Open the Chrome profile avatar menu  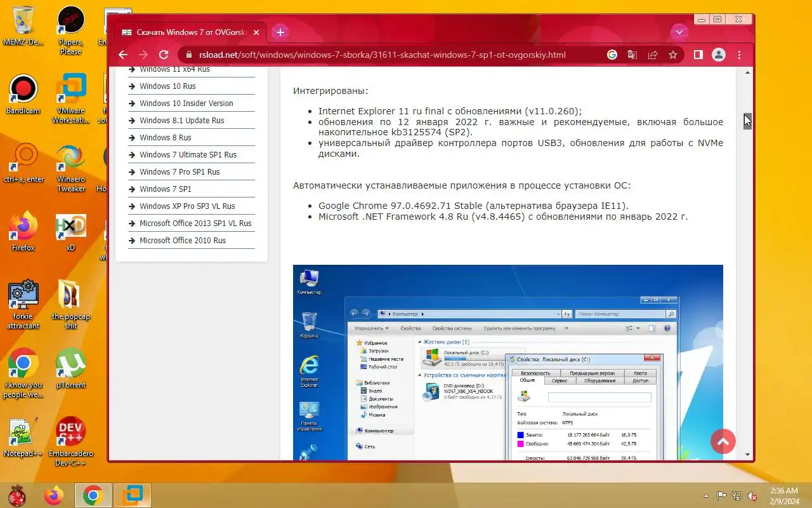tap(718, 55)
